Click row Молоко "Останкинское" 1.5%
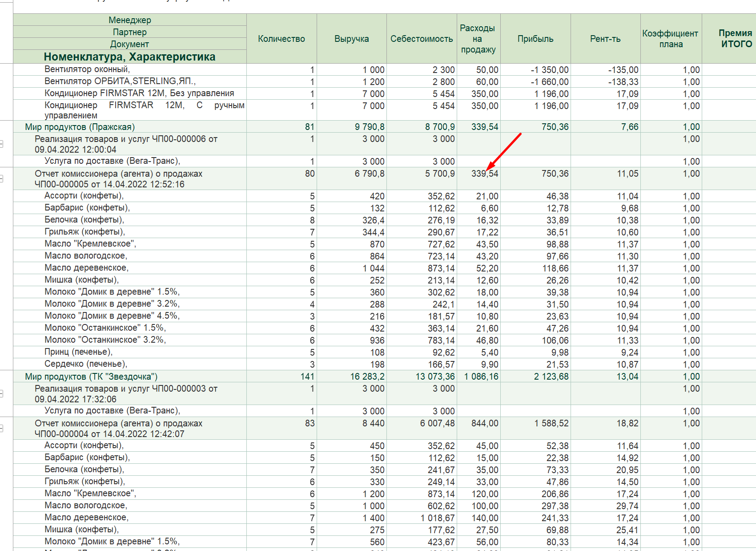Image resolution: width=756 pixels, height=551 pixels. click(105, 328)
